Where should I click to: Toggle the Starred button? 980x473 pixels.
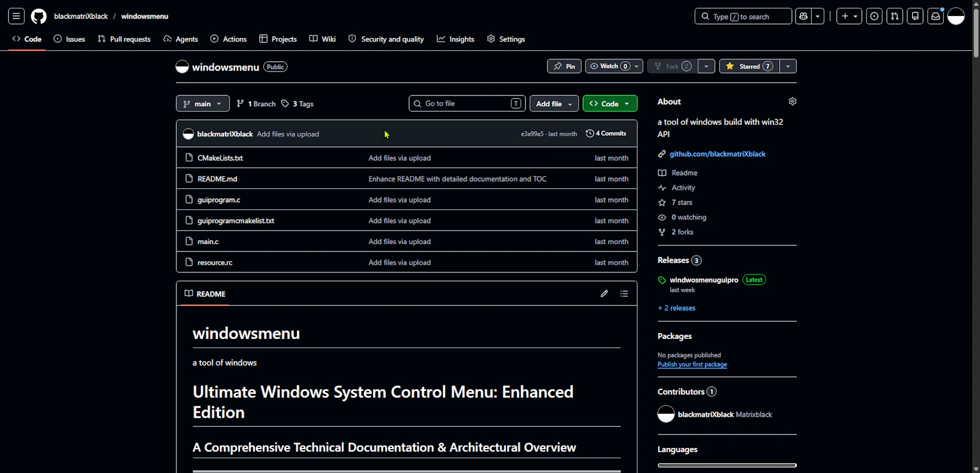click(x=750, y=66)
